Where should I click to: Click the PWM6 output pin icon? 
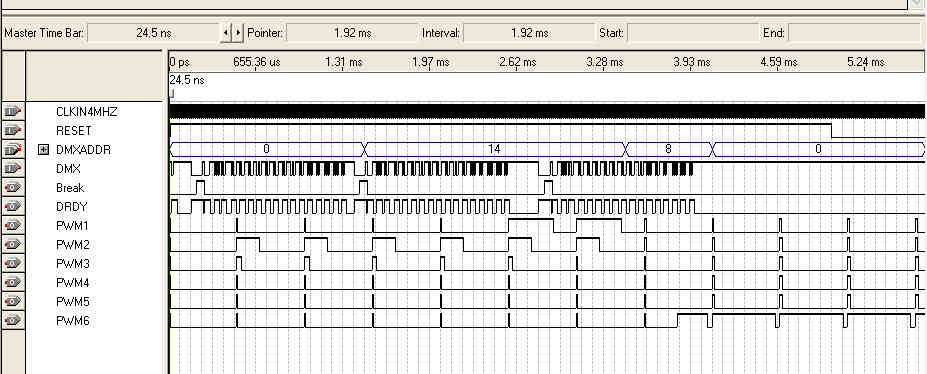13,320
